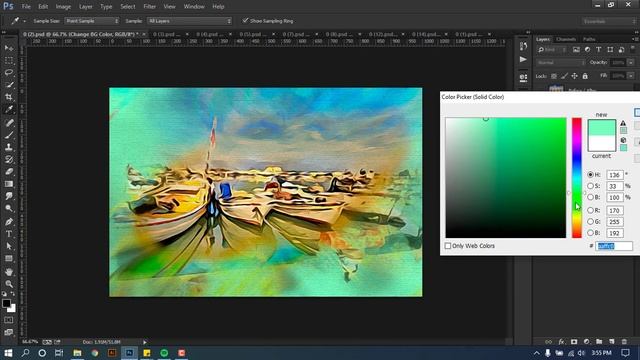Open the Filter menu
640x360 pixels.
click(x=149, y=7)
